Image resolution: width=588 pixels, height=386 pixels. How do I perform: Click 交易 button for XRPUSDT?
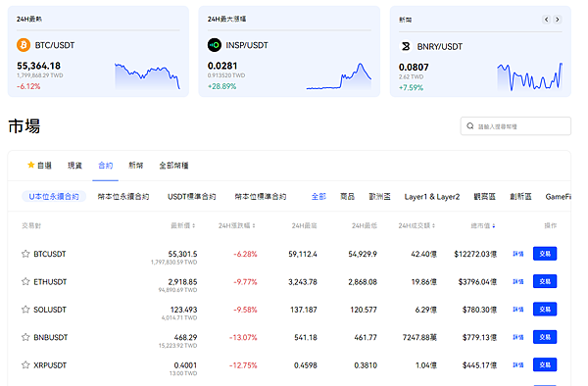(545, 364)
